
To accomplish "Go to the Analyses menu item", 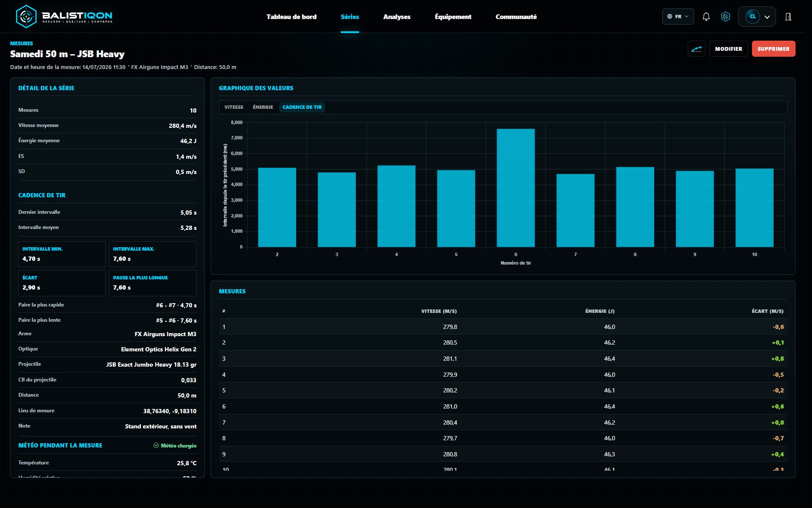I will [x=397, y=17].
